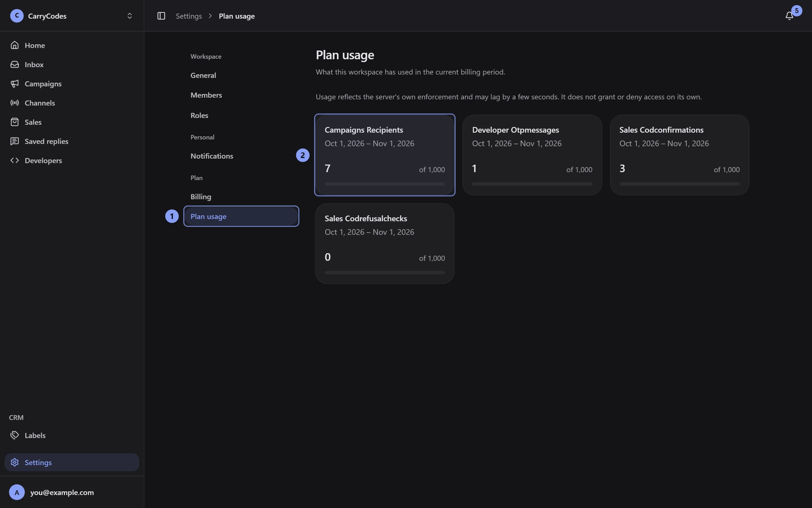812x508 pixels.
Task: Click the notification count badge 5
Action: point(796,10)
